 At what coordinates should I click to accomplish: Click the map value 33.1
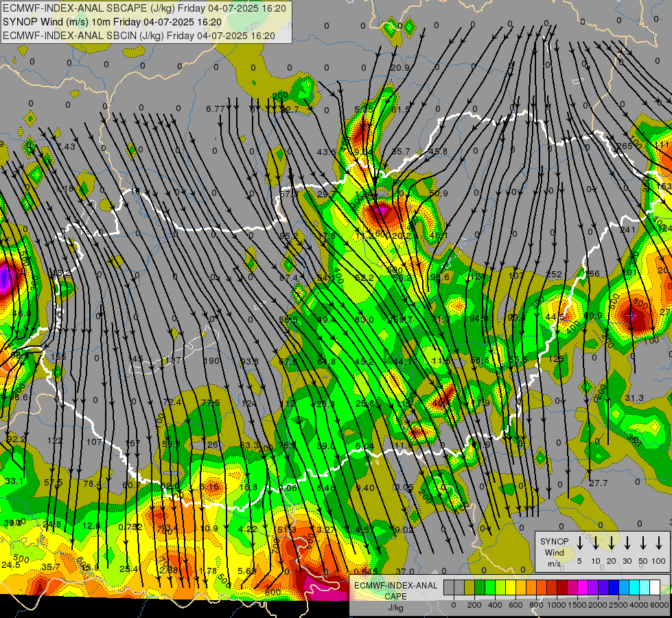tap(14, 481)
